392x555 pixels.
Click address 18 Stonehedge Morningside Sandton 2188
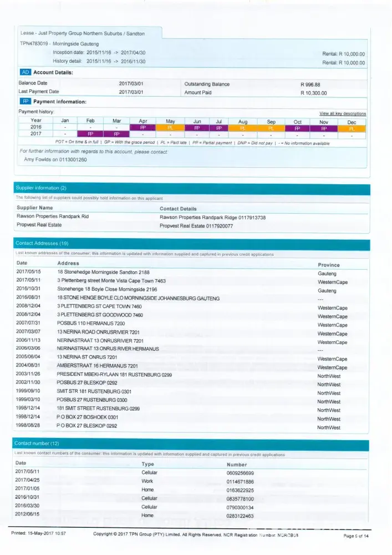103,273
